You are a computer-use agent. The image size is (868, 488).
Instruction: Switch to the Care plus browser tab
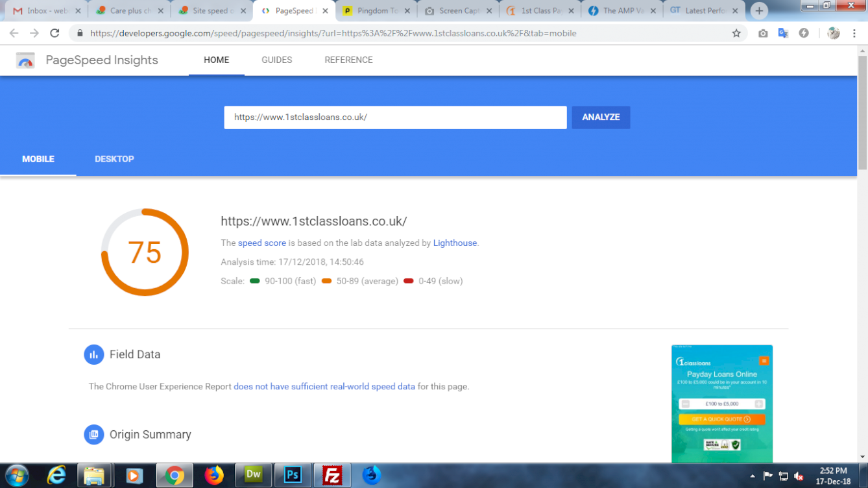coord(129,11)
